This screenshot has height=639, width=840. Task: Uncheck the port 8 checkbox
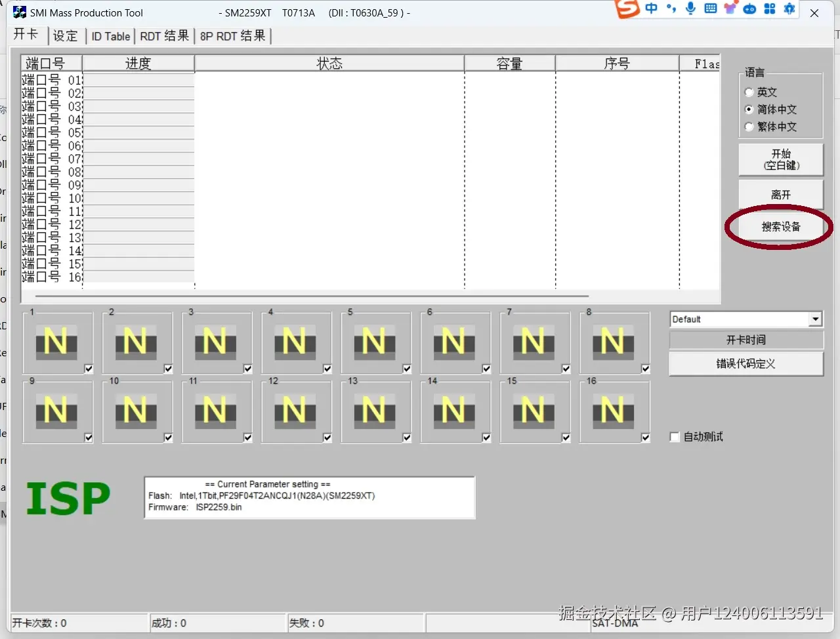[646, 369]
